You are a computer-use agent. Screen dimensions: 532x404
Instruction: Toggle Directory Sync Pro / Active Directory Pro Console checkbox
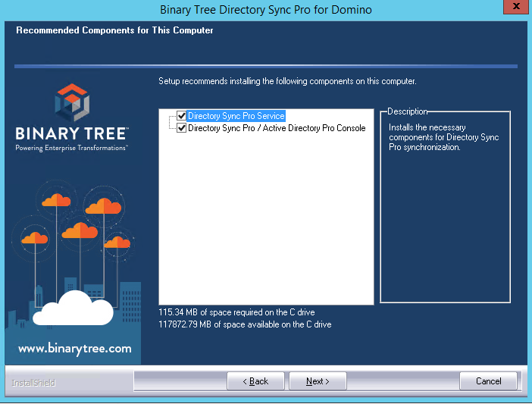pos(182,128)
